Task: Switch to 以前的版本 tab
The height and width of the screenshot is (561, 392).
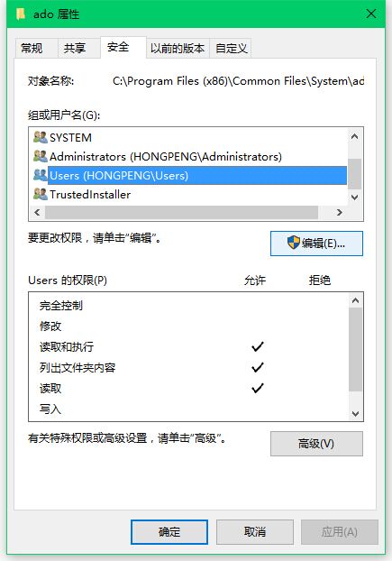Action: [x=178, y=48]
